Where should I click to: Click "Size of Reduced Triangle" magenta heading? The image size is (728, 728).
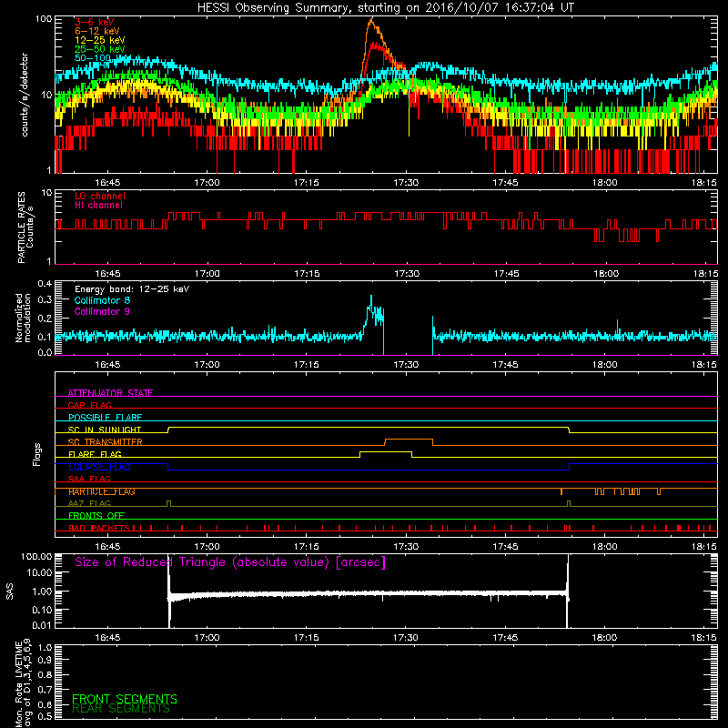pyautogui.click(x=230, y=562)
